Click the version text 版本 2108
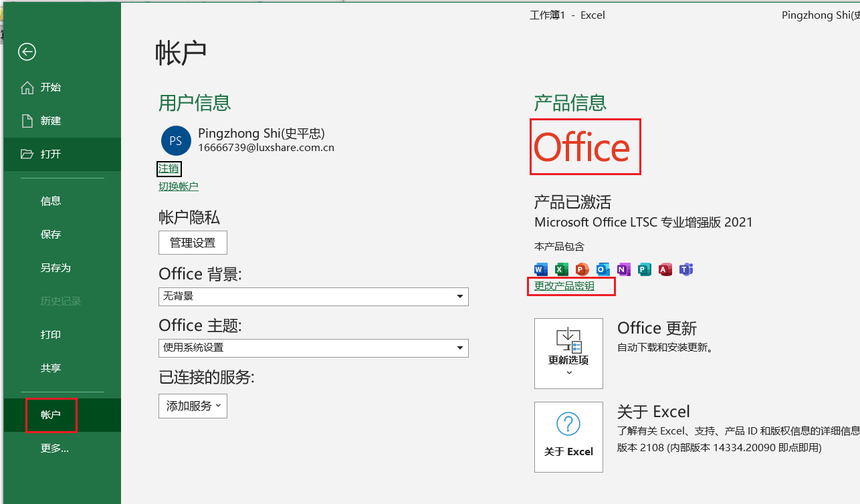860x504 pixels. point(639,447)
